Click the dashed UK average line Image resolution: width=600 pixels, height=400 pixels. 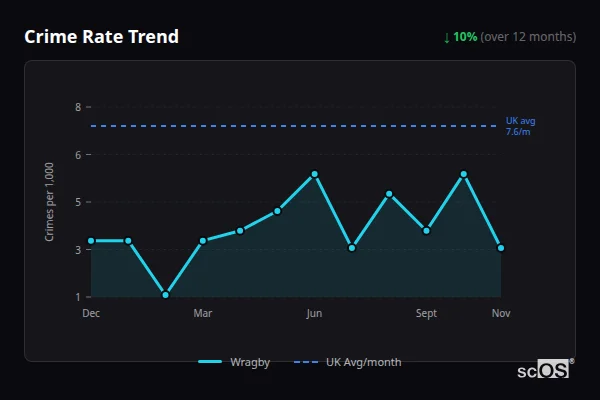coord(294,126)
